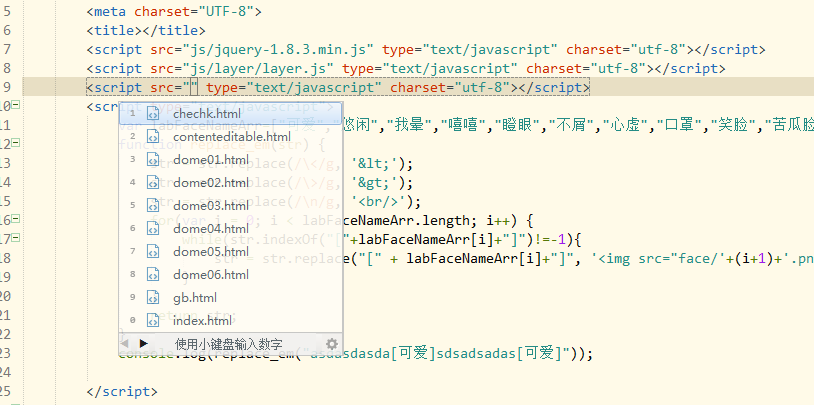The height and width of the screenshot is (405, 814).
Task: Click the '&gt;' string on line 14
Action: 375,183
